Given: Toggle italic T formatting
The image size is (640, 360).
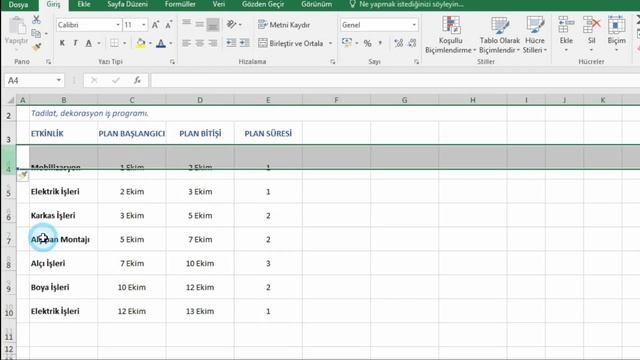Looking at the screenshot, I should click(75, 43).
